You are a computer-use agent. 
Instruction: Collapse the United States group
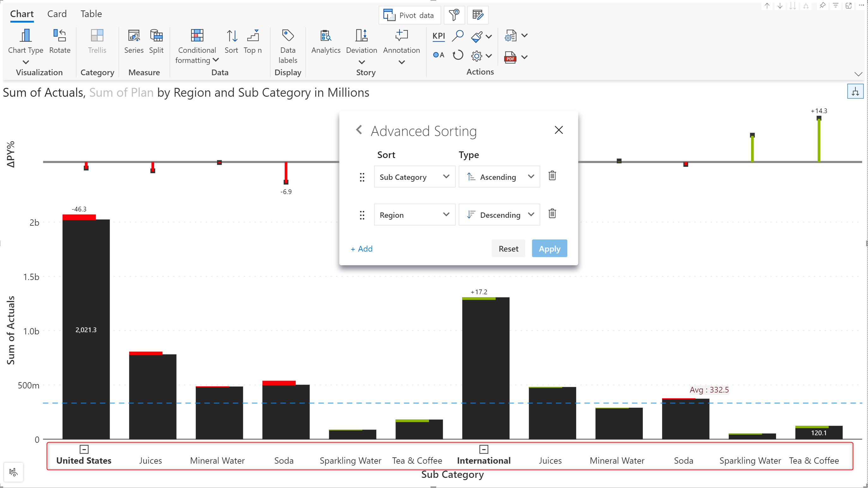click(x=84, y=449)
